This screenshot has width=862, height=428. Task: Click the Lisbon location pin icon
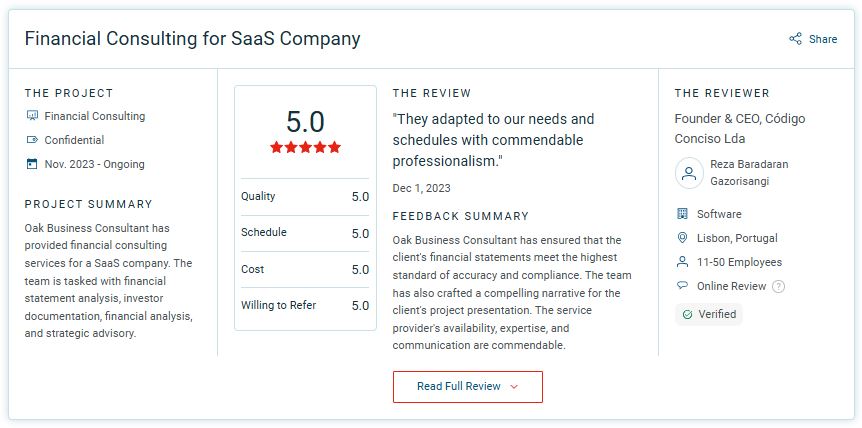(x=682, y=238)
